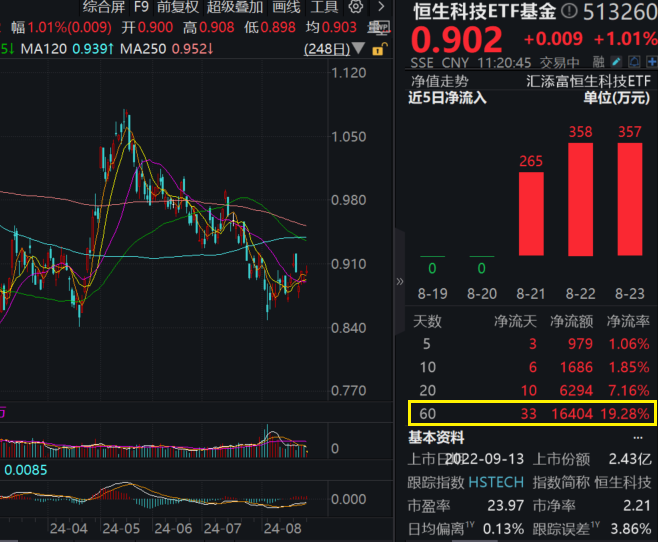Click the 天数 column header

pos(427,322)
